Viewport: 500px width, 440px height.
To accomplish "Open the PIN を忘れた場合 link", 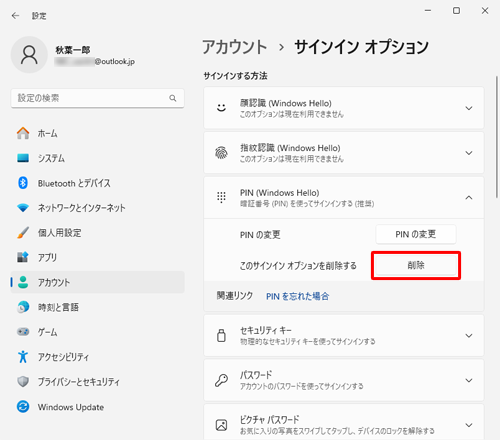I will (x=297, y=296).
